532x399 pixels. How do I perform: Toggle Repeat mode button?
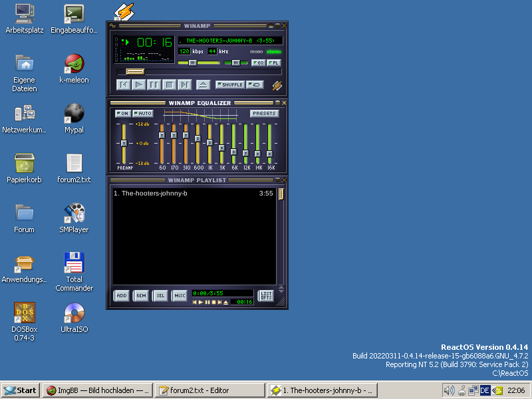click(x=255, y=85)
